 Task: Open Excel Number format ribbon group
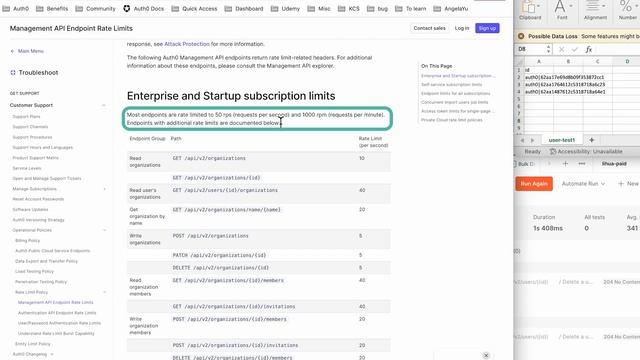pyautogui.click(x=627, y=11)
